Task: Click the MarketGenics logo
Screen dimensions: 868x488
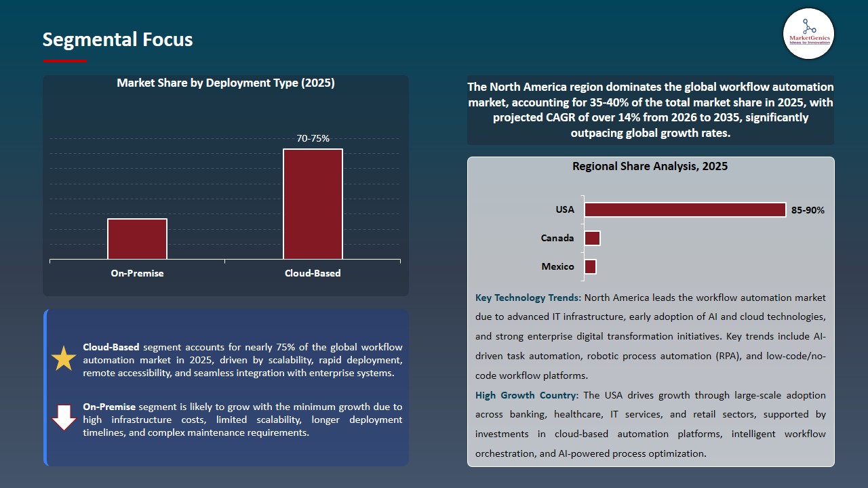Action: (x=808, y=33)
